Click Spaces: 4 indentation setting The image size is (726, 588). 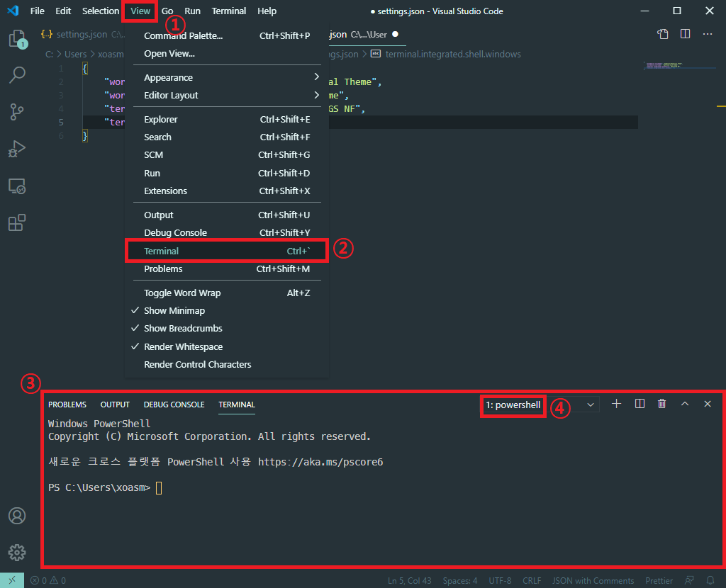459,581
